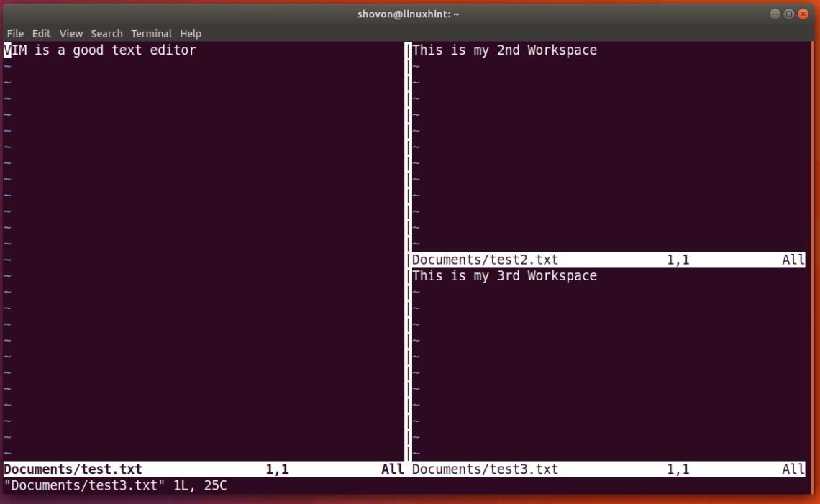Click the line 'VIM is a good text editor'
This screenshot has height=504, width=820.
click(x=100, y=50)
